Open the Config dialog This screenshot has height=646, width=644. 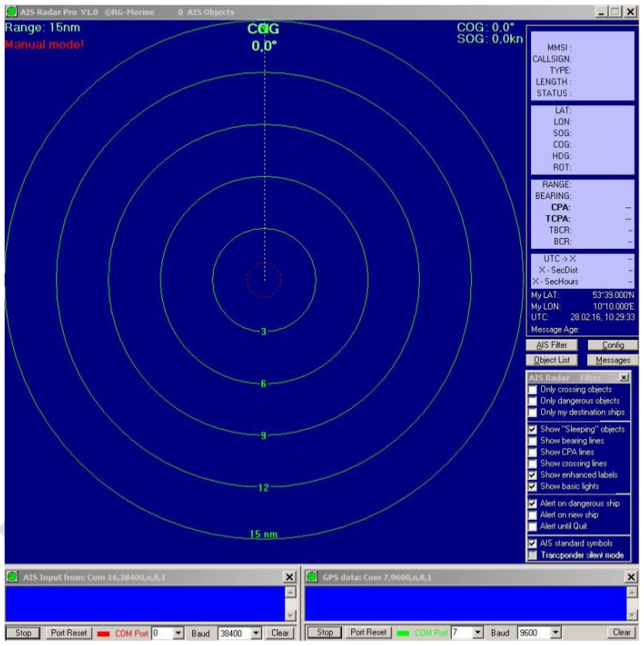[613, 345]
